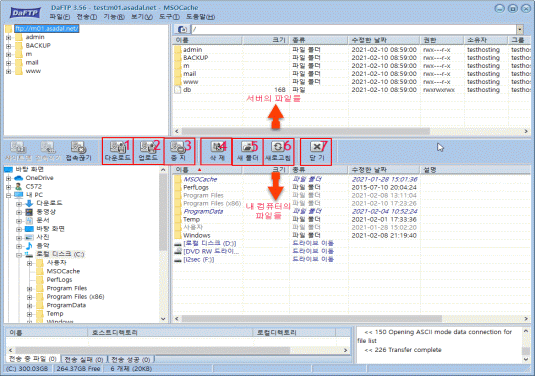Click the 닫기 (close) toolbar icon
This screenshot has width=535, height=376.
point(317,151)
